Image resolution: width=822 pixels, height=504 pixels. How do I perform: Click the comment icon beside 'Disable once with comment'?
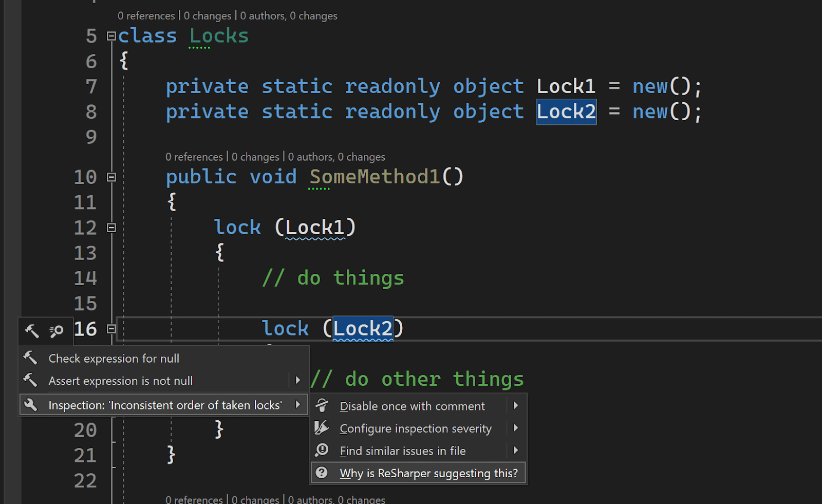(x=322, y=405)
